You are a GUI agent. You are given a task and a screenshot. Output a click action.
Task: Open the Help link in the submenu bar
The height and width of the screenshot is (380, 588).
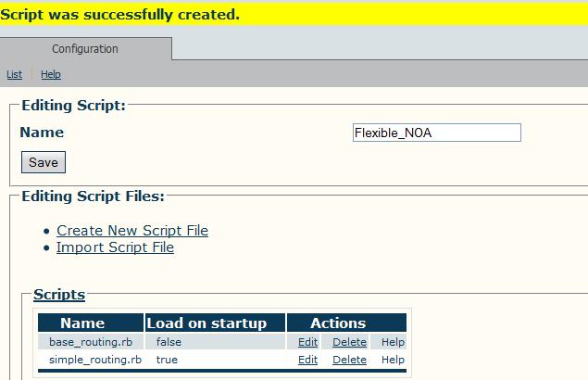51,74
